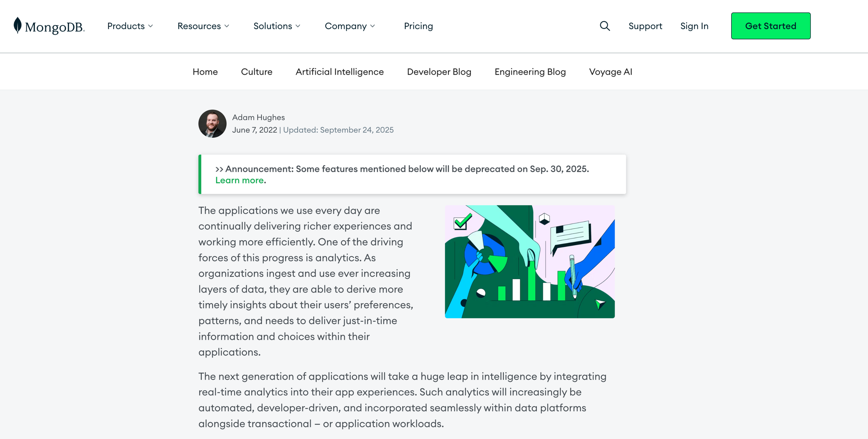
Task: Go to the Voyage AI tab
Action: (611, 72)
